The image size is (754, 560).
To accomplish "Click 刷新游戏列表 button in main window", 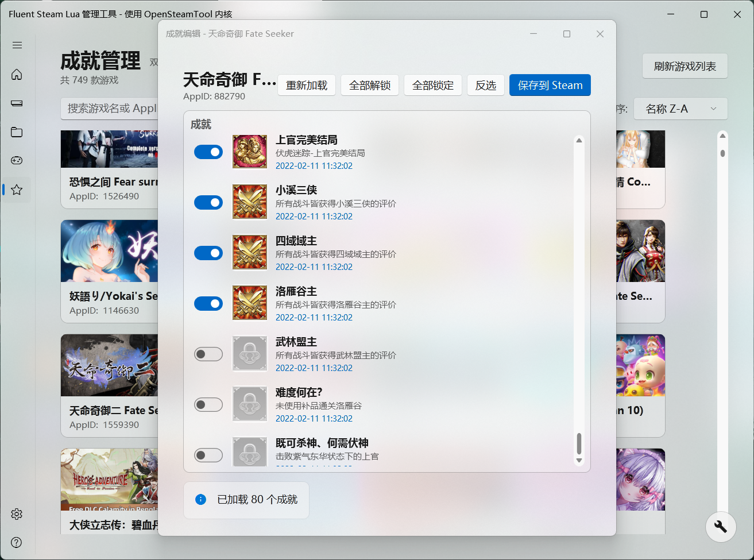I will click(x=685, y=66).
